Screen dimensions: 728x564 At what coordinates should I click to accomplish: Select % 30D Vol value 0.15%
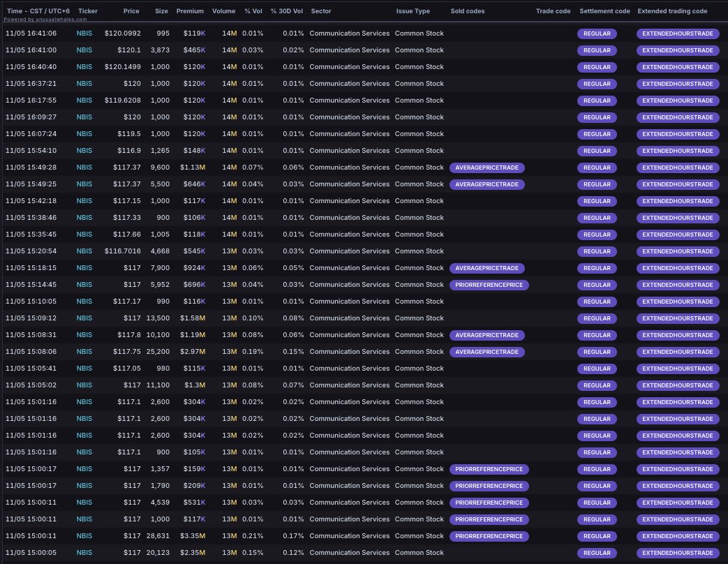293,352
